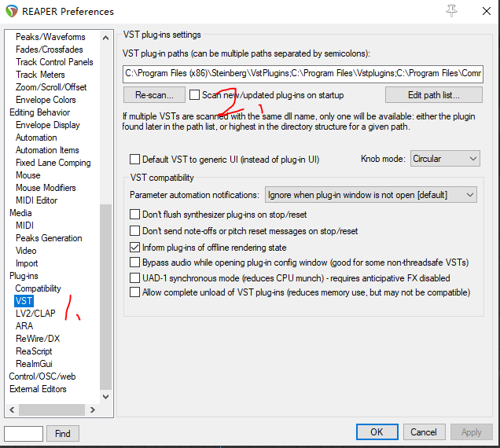Select MIDI under Media

(x=24, y=226)
